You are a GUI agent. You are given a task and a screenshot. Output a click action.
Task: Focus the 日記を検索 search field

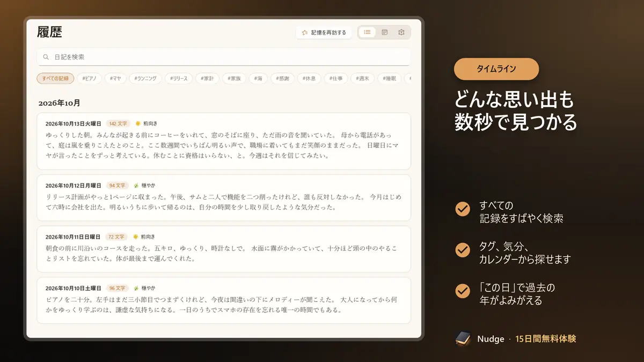(224, 57)
